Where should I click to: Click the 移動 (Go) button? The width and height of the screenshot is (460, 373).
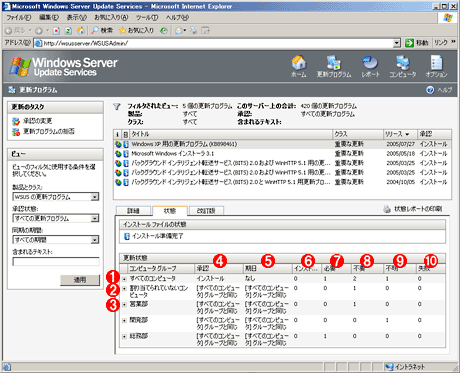coord(417,43)
